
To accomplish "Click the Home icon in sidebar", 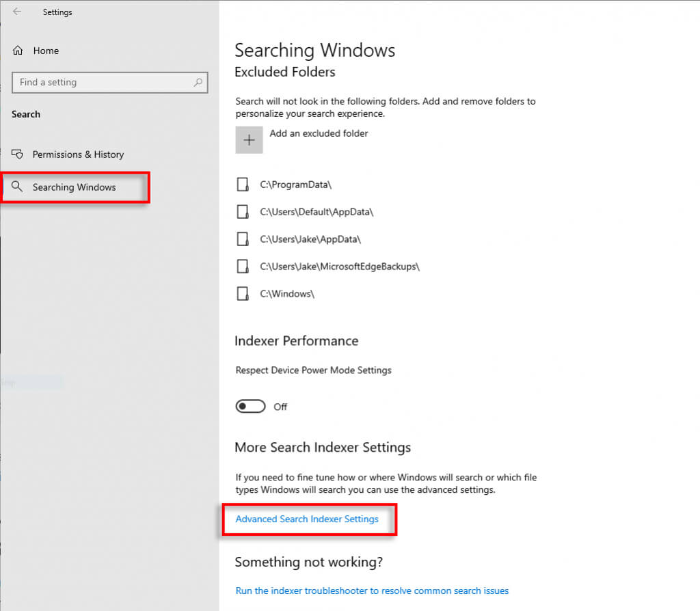I will coord(18,51).
